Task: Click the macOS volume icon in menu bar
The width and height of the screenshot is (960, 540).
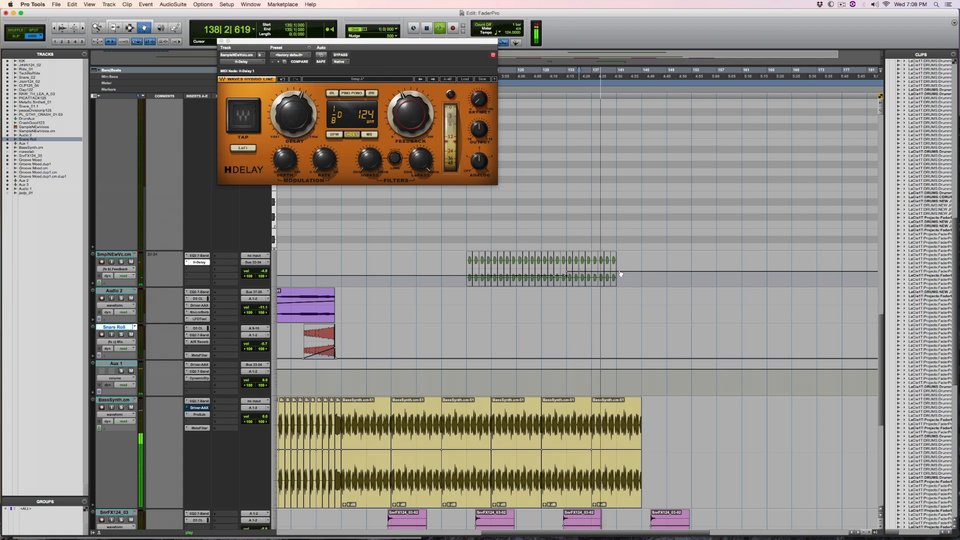Action: (x=874, y=4)
